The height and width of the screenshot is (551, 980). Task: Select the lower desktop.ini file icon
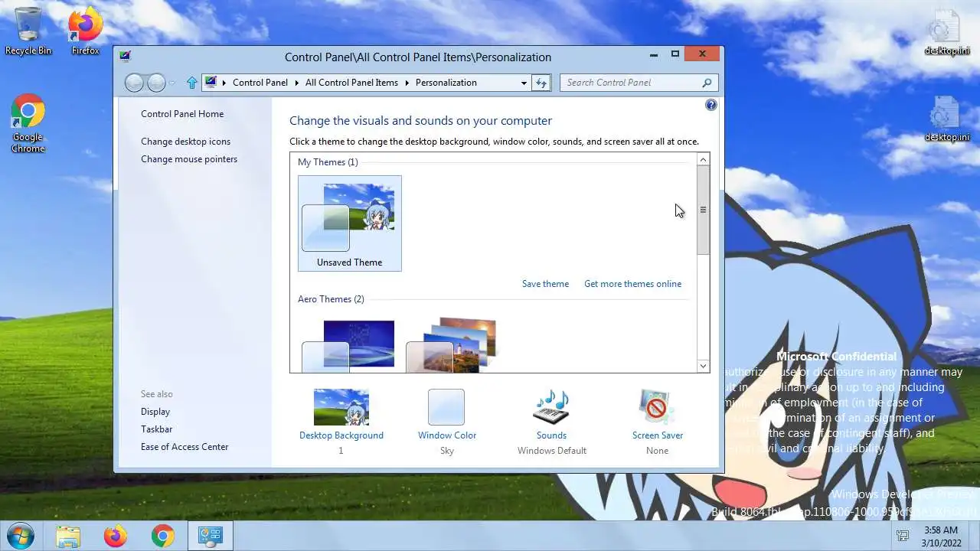click(946, 119)
